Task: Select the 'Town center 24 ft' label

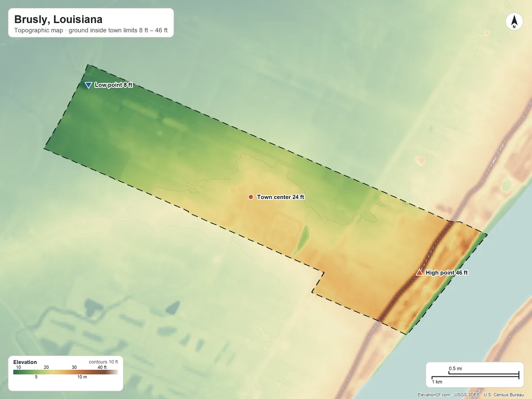Action: coord(281,197)
